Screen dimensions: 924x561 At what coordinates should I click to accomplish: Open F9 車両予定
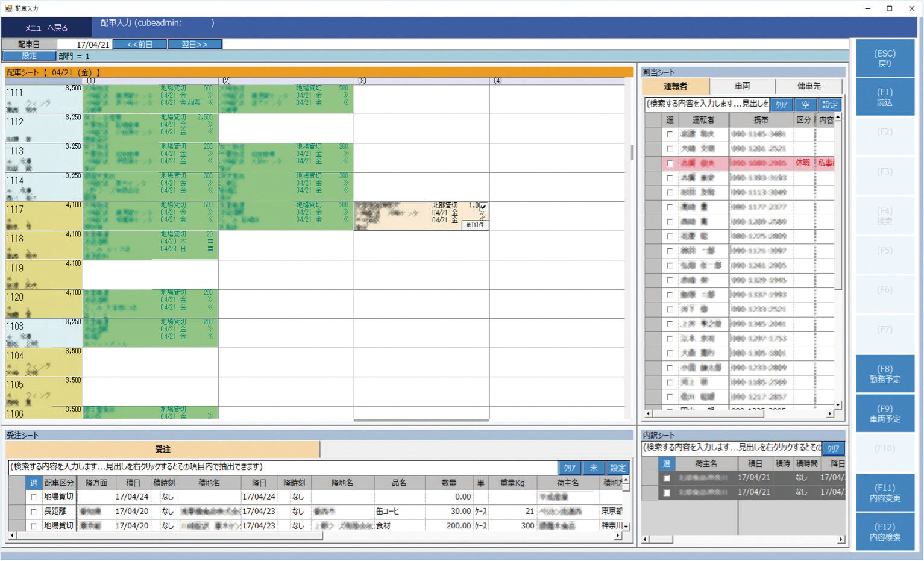coord(885,413)
